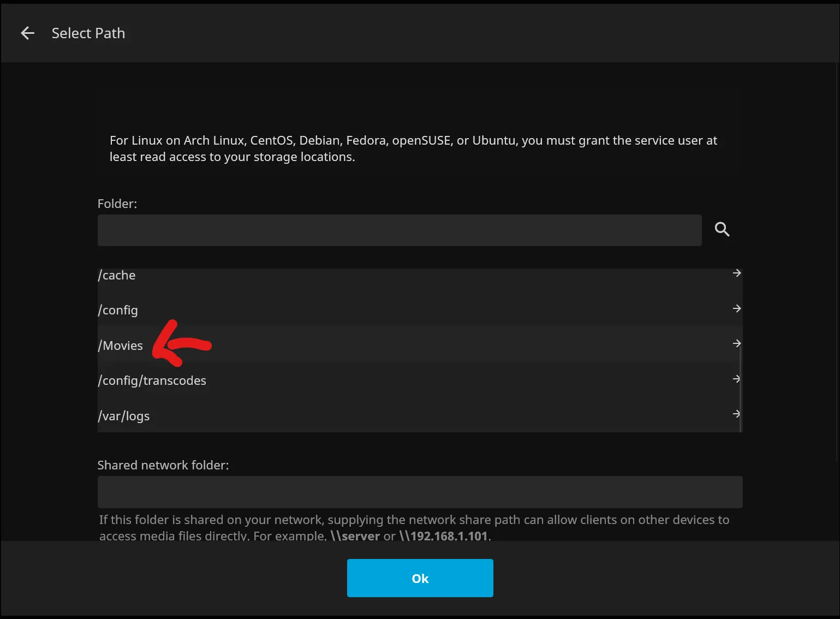The height and width of the screenshot is (619, 840).
Task: Confirm the path with the Ok button
Action: click(420, 578)
